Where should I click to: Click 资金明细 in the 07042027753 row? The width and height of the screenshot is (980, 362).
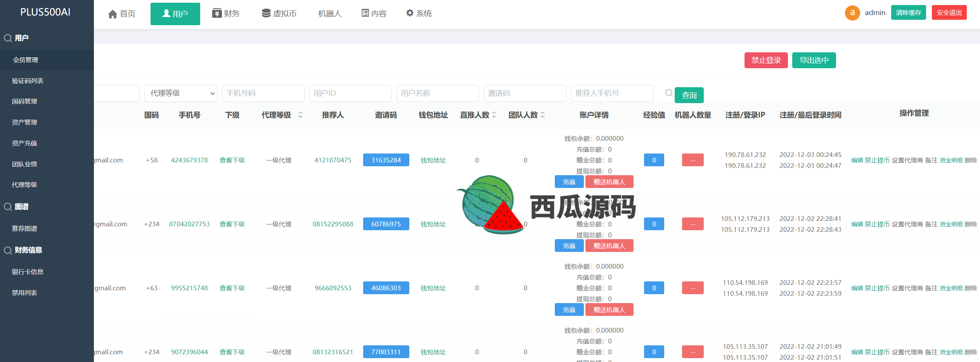[x=951, y=224]
